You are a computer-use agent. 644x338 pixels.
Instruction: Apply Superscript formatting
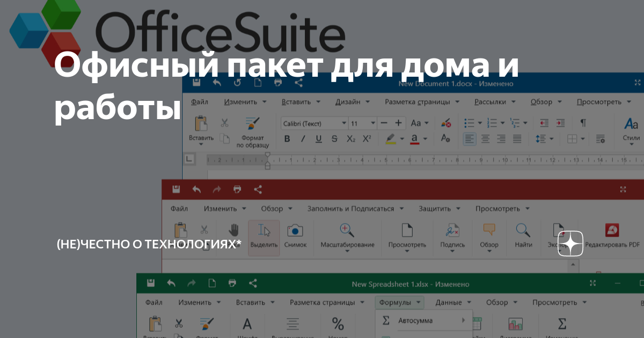point(367,139)
